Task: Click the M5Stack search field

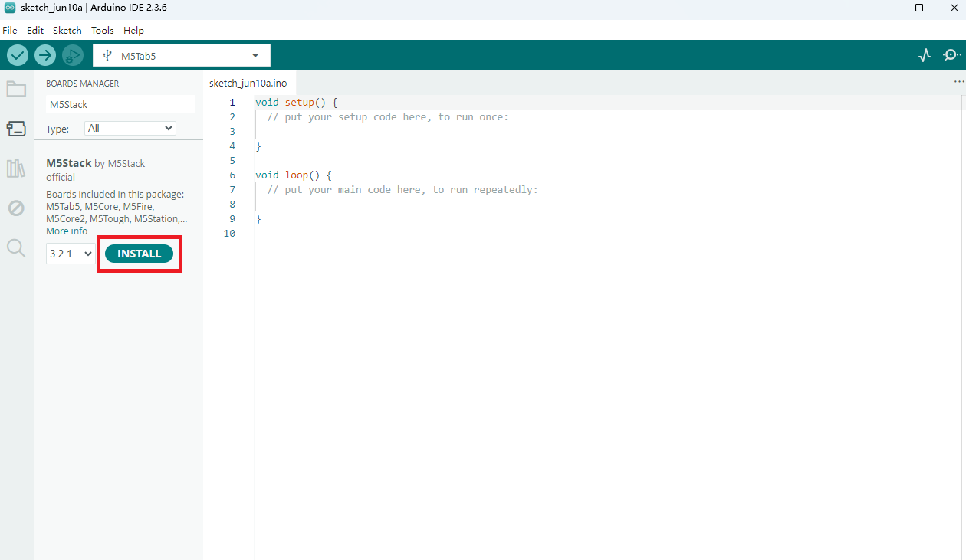Action: [x=120, y=104]
